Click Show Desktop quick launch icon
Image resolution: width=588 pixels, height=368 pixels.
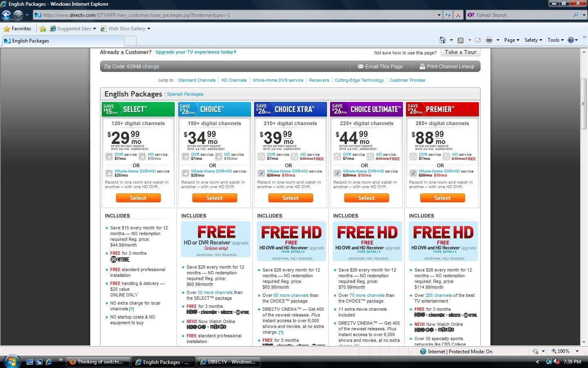coord(29,362)
